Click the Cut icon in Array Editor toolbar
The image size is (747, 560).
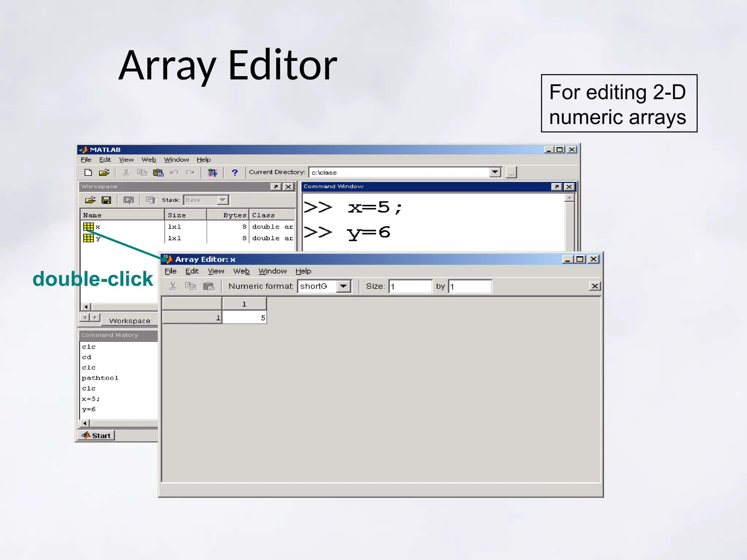pyautogui.click(x=173, y=286)
